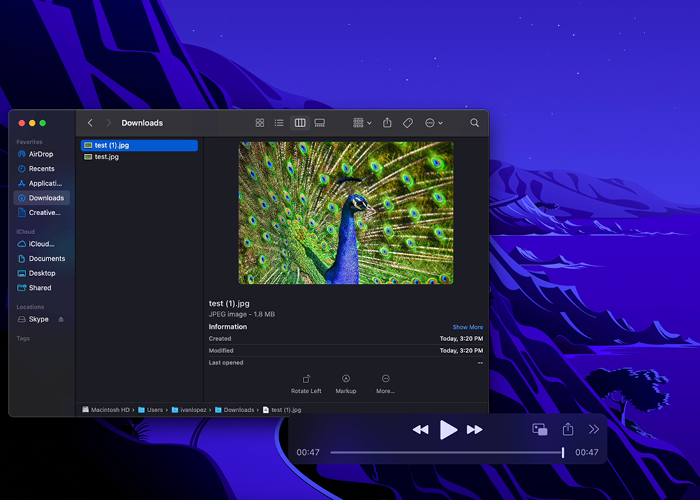The height and width of the screenshot is (500, 700).
Task: Click Show More in Information section
Action: tap(467, 327)
